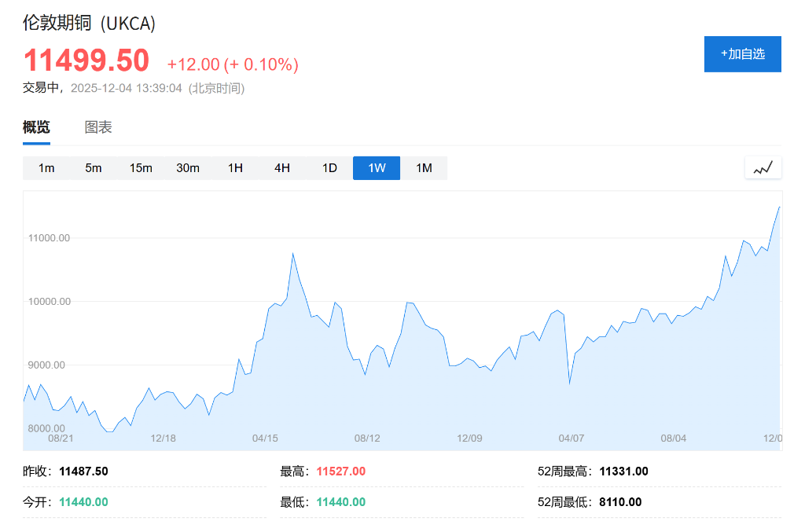Viewport: 805px width, 532px height.
Task: Select the 15m timeframe
Action: (141, 167)
